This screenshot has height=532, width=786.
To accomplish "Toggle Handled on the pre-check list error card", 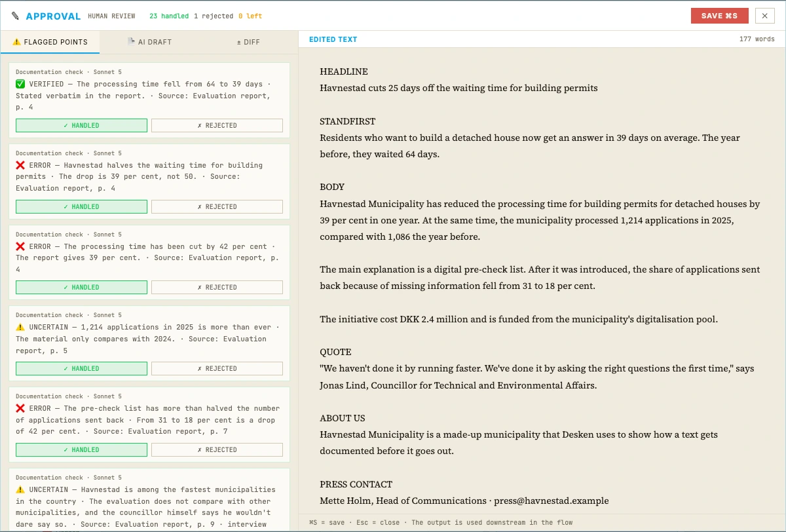I will (x=81, y=449).
